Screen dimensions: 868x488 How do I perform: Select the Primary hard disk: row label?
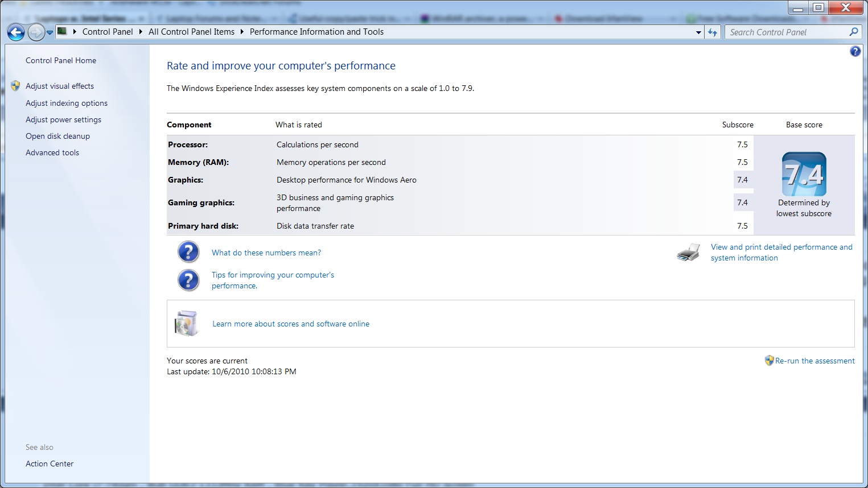(203, 226)
